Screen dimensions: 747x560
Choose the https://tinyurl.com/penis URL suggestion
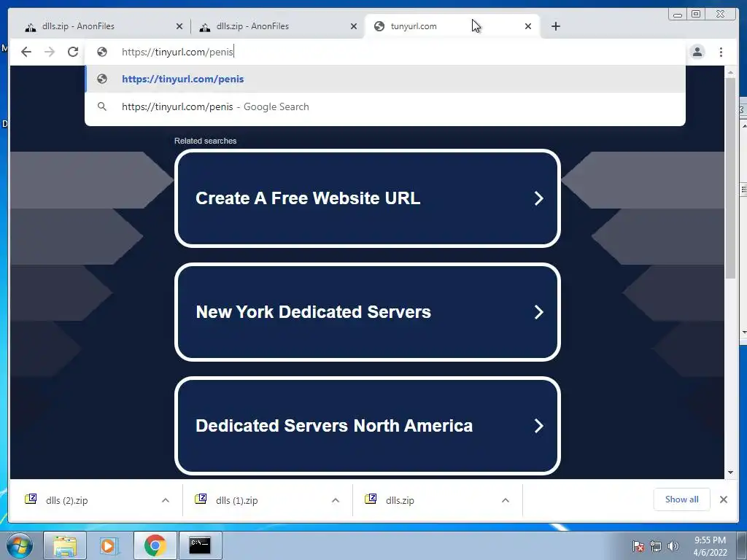[x=385, y=79]
